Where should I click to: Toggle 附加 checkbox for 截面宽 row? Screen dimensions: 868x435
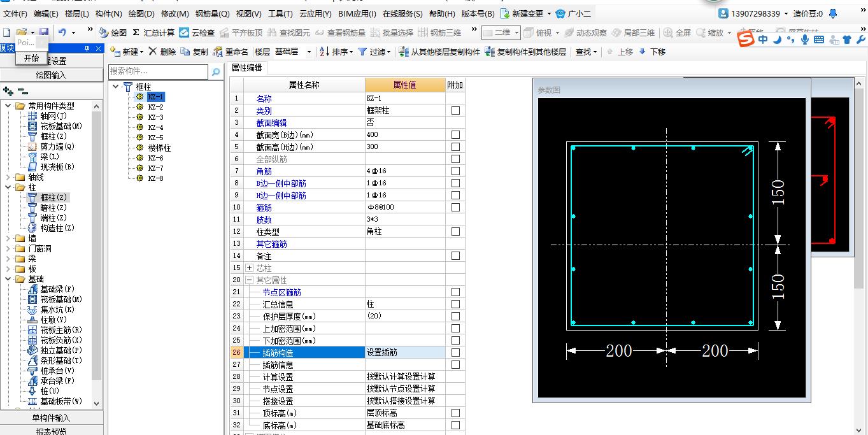tap(455, 135)
